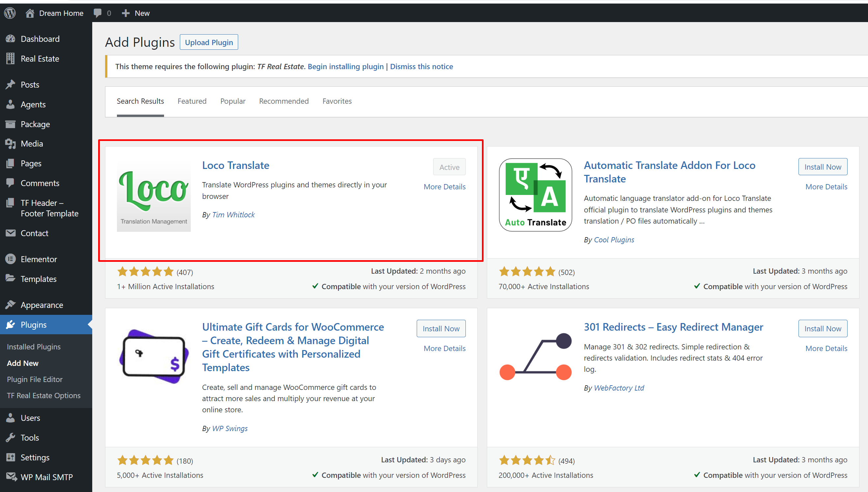Click the Package archive icon
This screenshot has width=868, height=492.
coord(11,124)
